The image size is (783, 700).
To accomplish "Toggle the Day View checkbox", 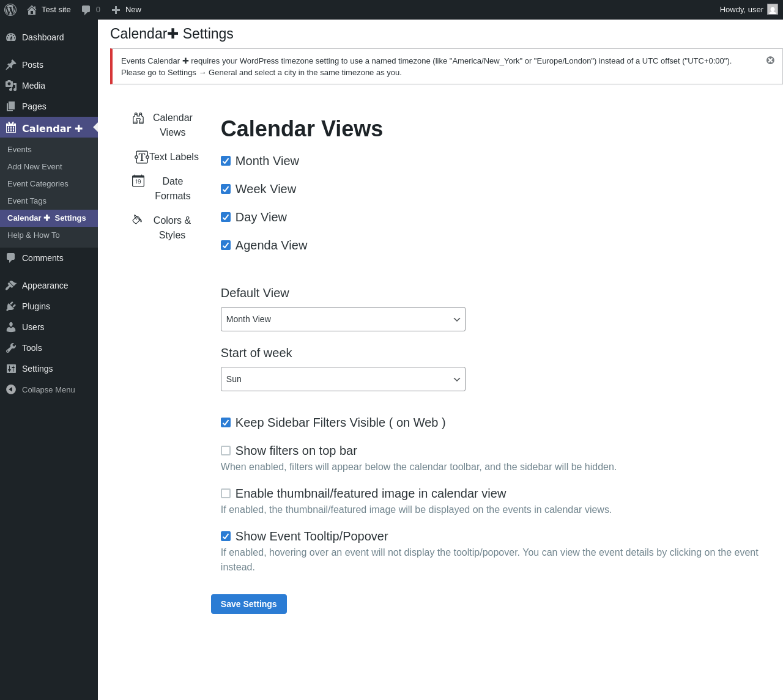I will coord(226,217).
